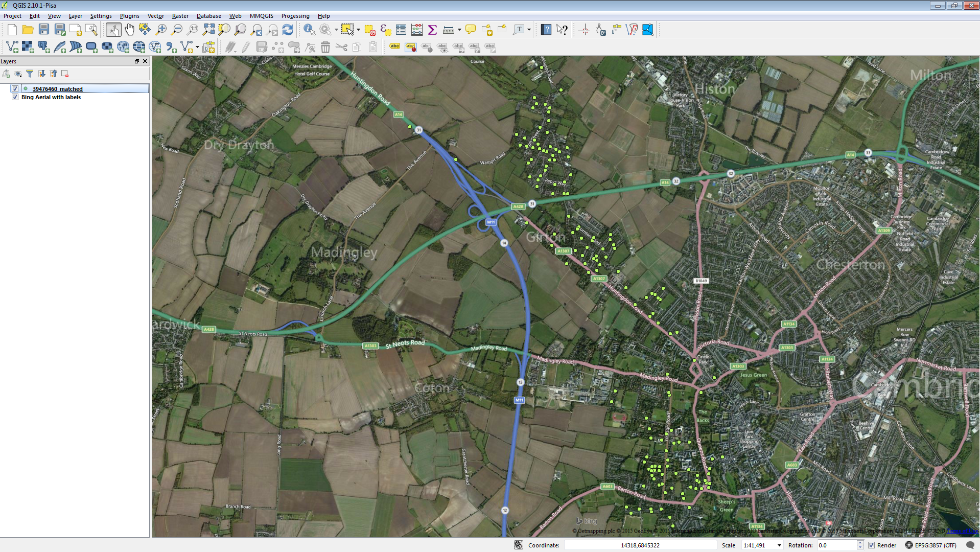Activate the What's This help pointer

pos(562,30)
